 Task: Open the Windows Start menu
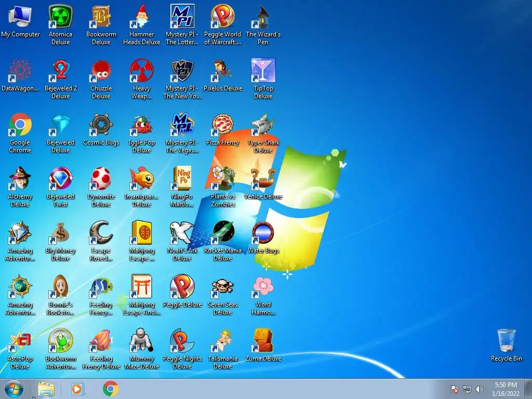[x=14, y=389]
